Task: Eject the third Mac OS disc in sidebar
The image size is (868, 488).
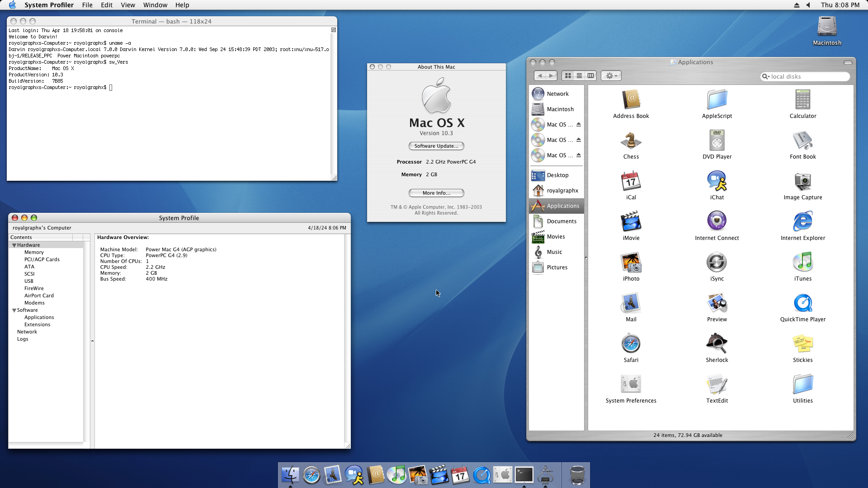Action: coord(578,155)
